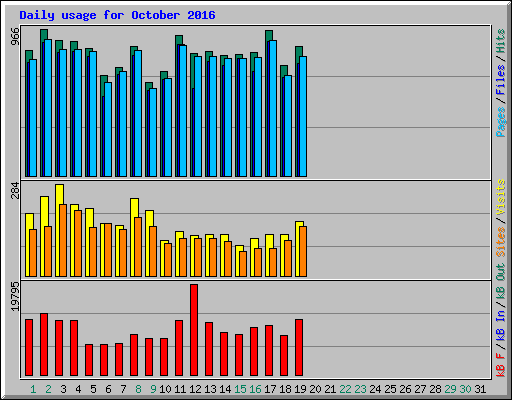Click the orange sites bar for day 19
Screen dimensions: 512x400
pos(303,251)
